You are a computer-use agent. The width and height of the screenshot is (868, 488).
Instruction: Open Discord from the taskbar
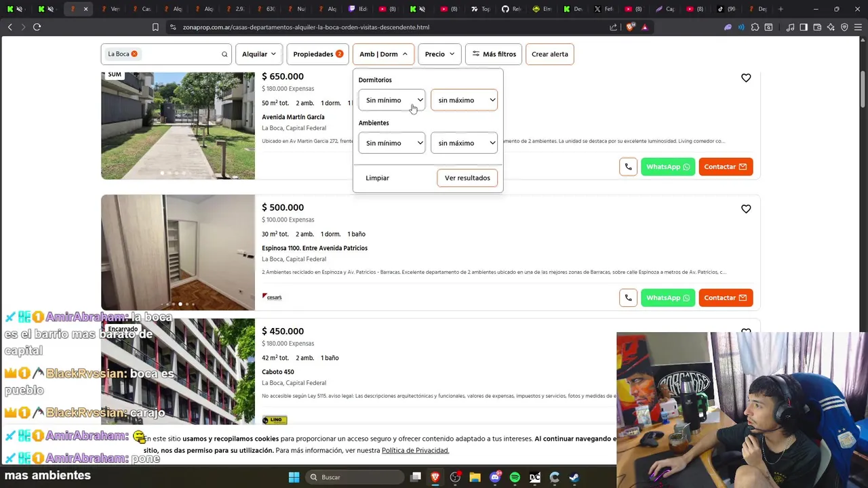(495, 477)
